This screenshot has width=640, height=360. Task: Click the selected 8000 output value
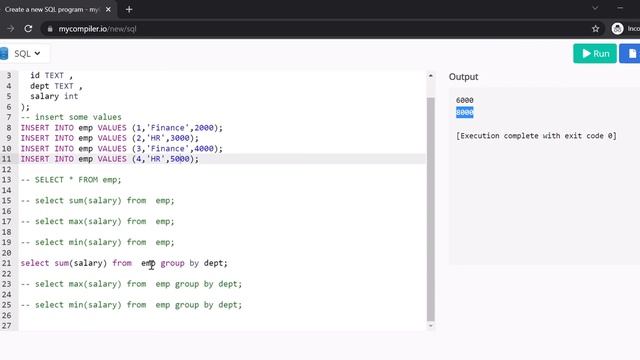(464, 112)
